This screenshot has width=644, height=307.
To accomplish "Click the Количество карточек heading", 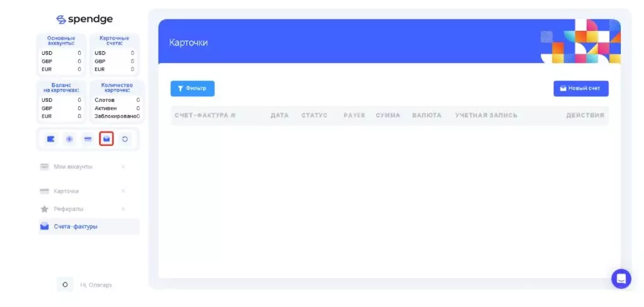I will [x=116, y=87].
